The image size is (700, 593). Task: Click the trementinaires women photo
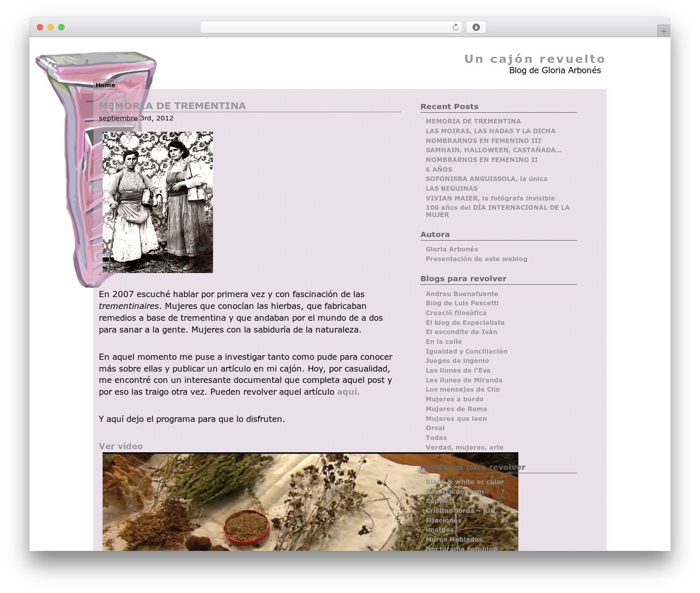point(157,202)
